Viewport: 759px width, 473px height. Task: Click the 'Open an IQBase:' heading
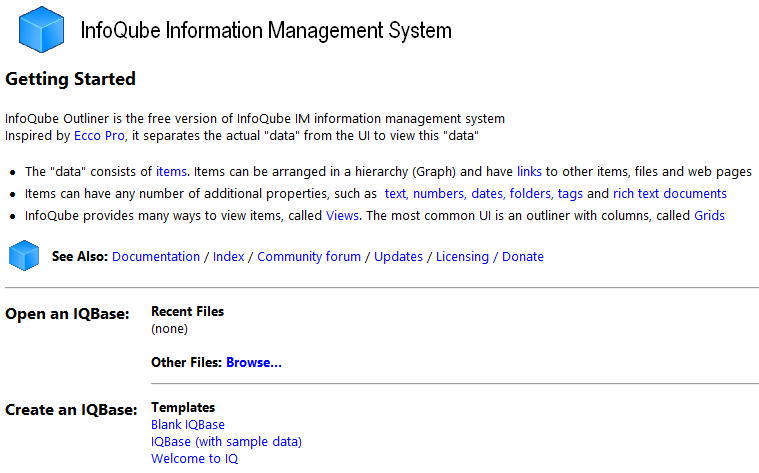pos(67,314)
